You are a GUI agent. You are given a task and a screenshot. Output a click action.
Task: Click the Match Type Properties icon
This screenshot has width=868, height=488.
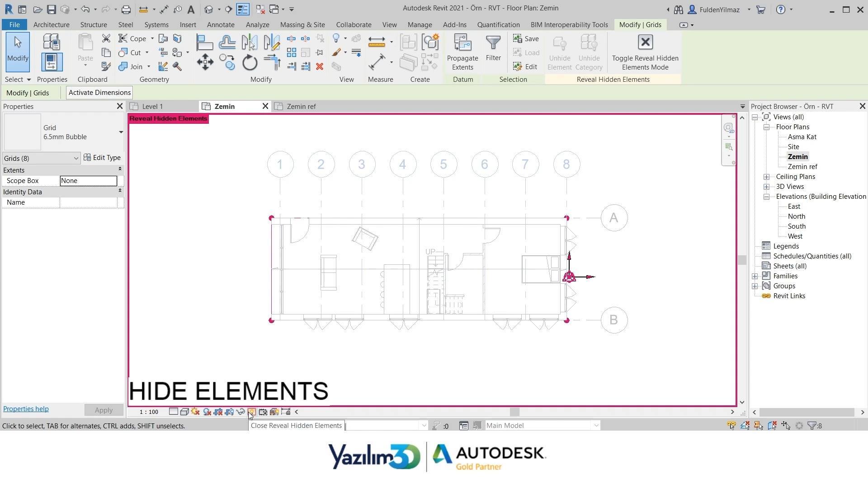point(106,67)
